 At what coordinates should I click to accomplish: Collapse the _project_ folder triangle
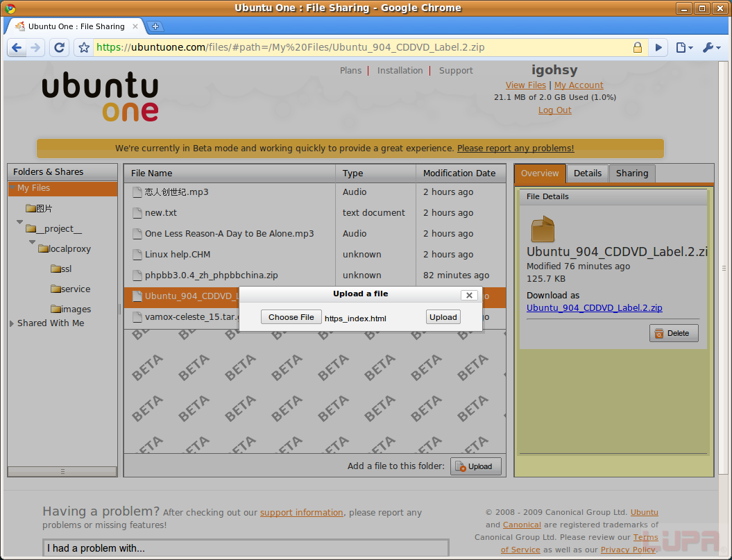[19, 222]
